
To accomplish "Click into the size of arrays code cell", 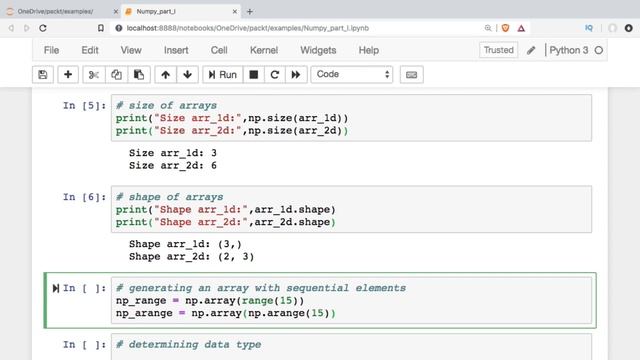I will 351,118.
